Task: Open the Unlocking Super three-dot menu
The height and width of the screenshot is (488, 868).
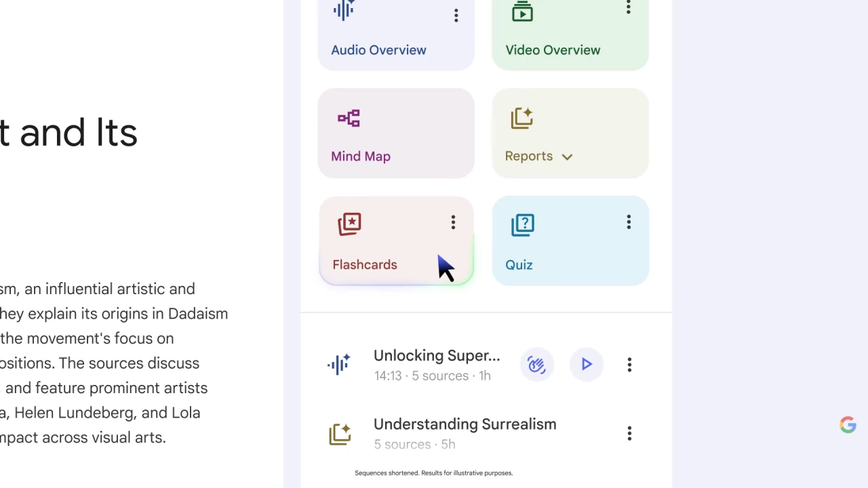Action: [x=629, y=365]
